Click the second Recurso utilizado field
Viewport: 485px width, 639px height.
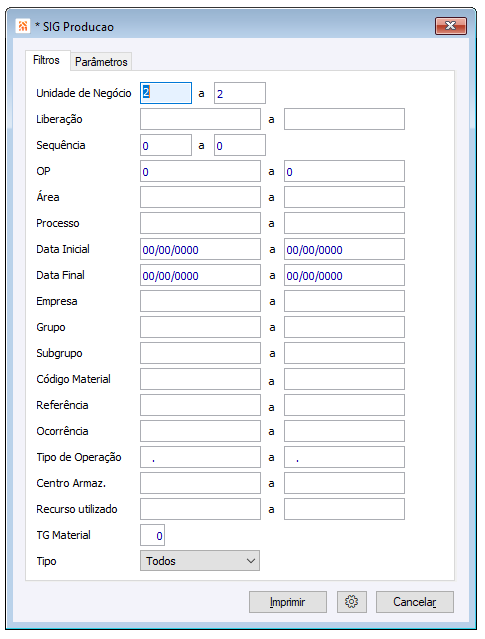[344, 509]
